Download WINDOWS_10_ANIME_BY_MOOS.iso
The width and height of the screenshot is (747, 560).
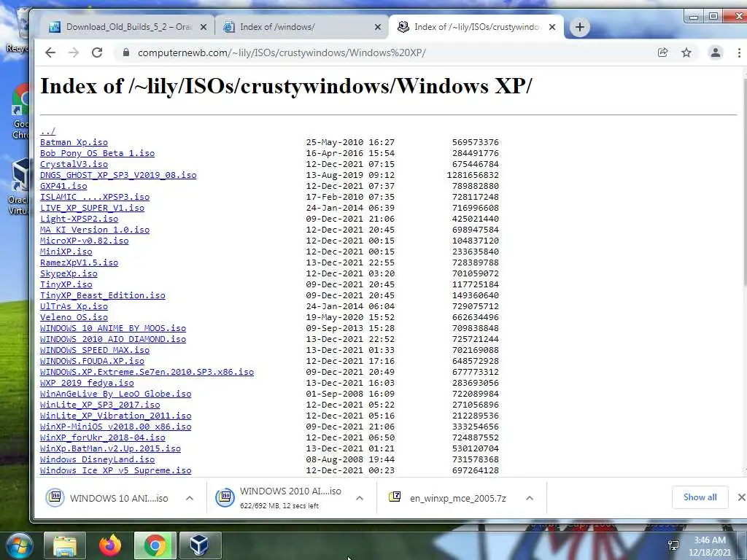[x=113, y=329]
